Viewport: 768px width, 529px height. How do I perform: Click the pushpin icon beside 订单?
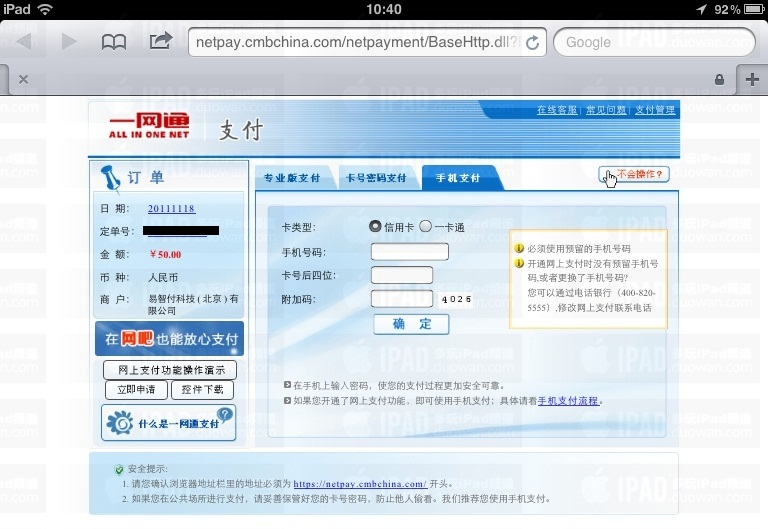110,178
